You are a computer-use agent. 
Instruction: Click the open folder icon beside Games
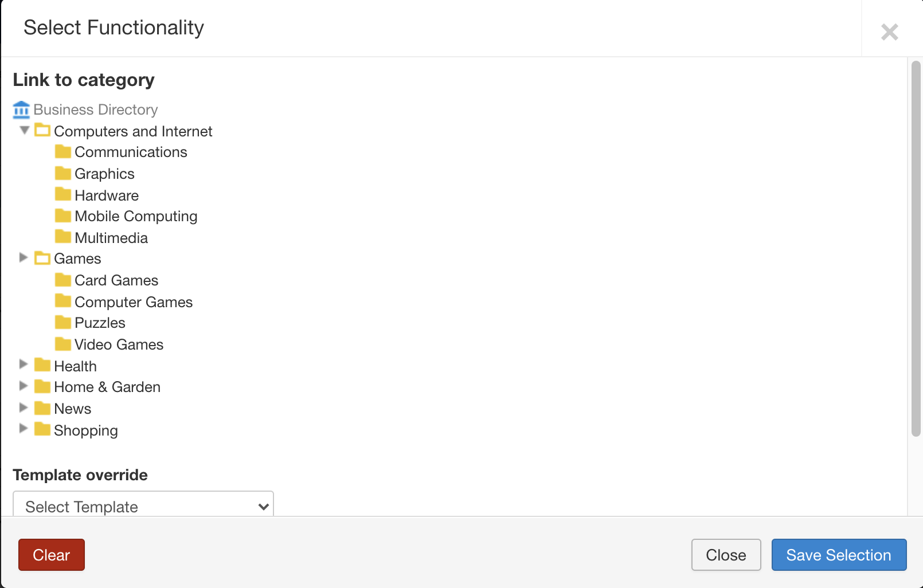coord(42,258)
